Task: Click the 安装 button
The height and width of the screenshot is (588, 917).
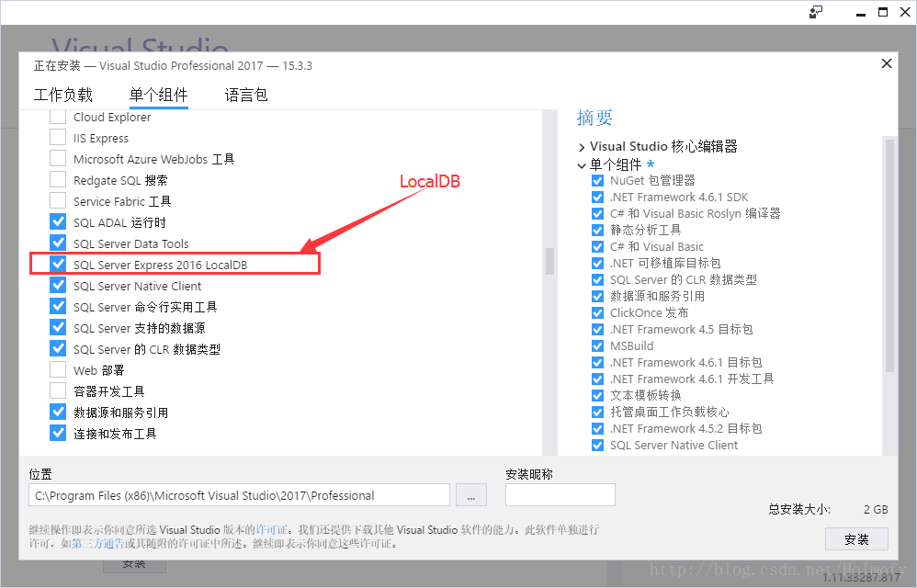Action: pyautogui.click(x=856, y=539)
